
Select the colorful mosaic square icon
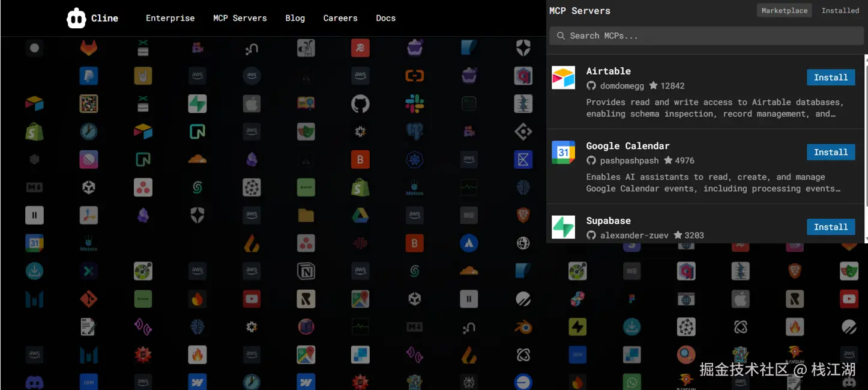click(89, 104)
